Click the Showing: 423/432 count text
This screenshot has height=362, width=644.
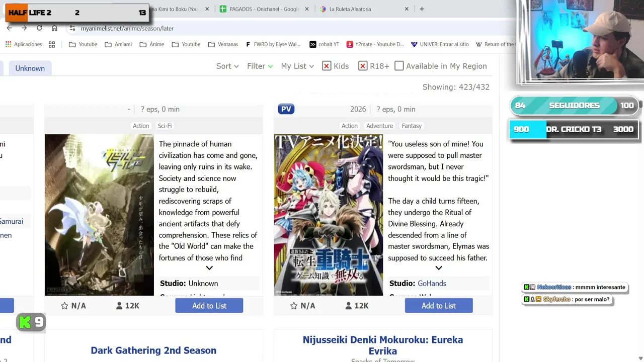pos(456,87)
